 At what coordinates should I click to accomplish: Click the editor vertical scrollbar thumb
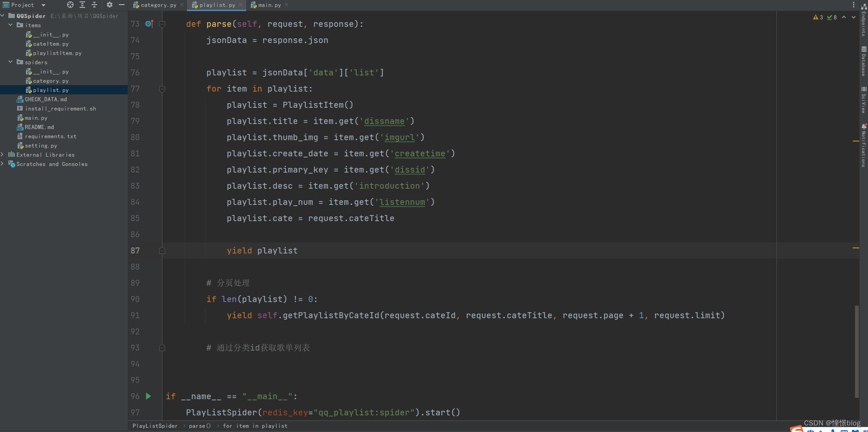coord(856,352)
